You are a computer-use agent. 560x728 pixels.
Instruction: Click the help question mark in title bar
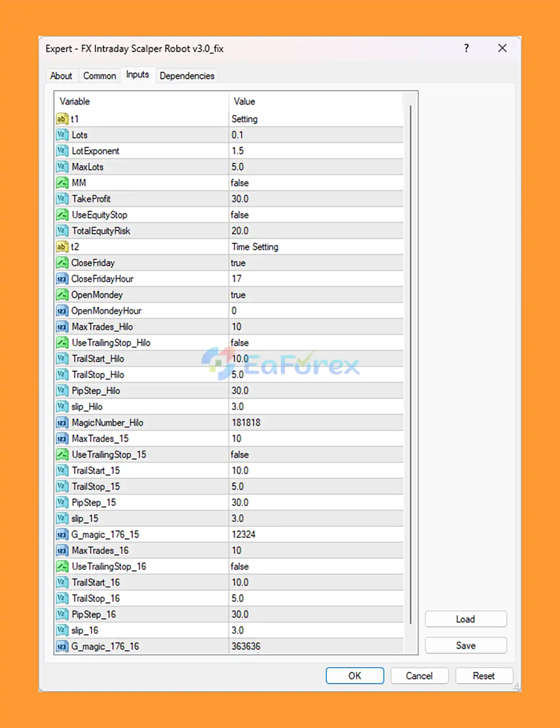(466, 48)
